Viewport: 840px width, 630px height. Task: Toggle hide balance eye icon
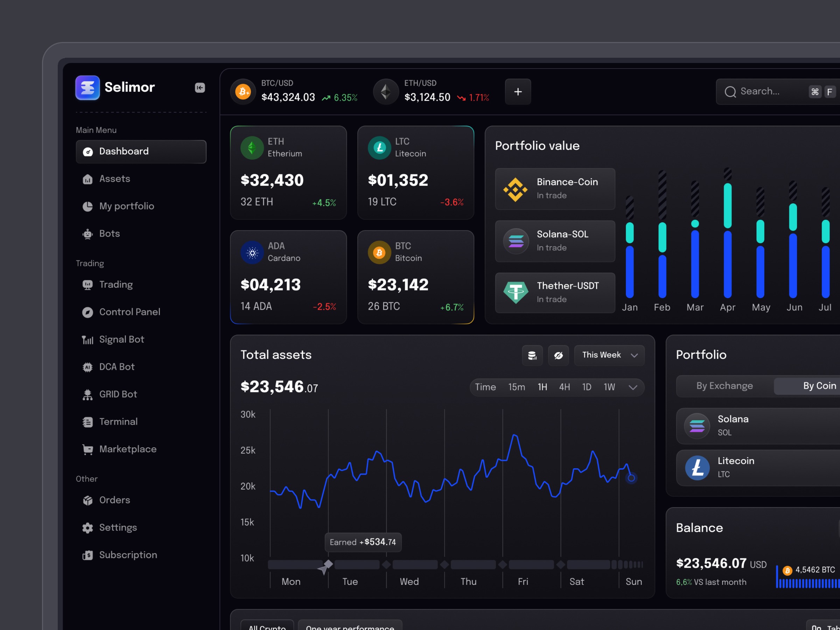(x=559, y=356)
